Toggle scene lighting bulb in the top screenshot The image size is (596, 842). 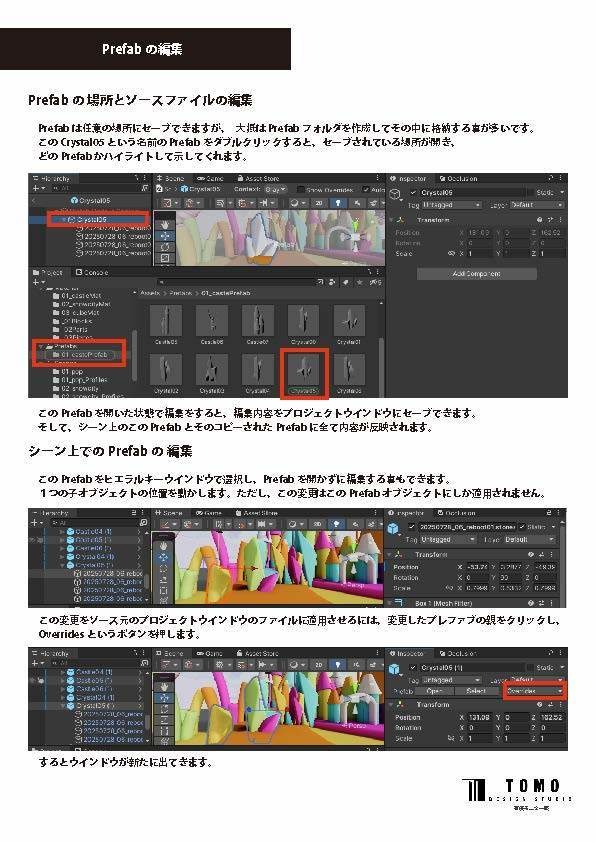[337, 203]
